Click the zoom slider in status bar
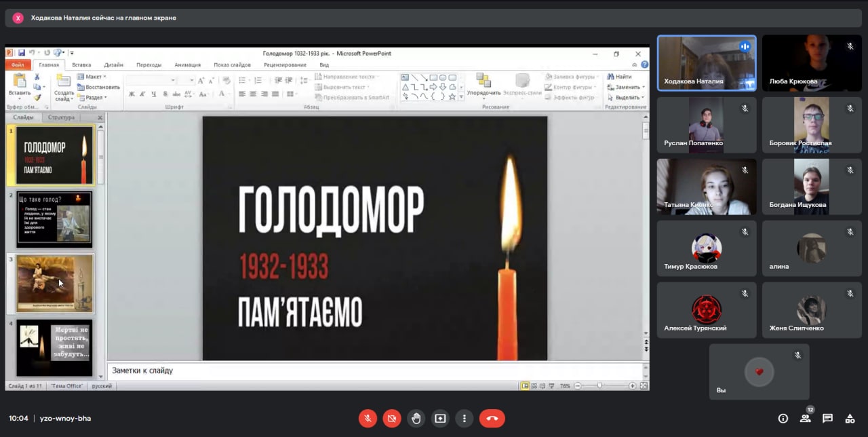This screenshot has width=868, height=437. click(x=599, y=385)
